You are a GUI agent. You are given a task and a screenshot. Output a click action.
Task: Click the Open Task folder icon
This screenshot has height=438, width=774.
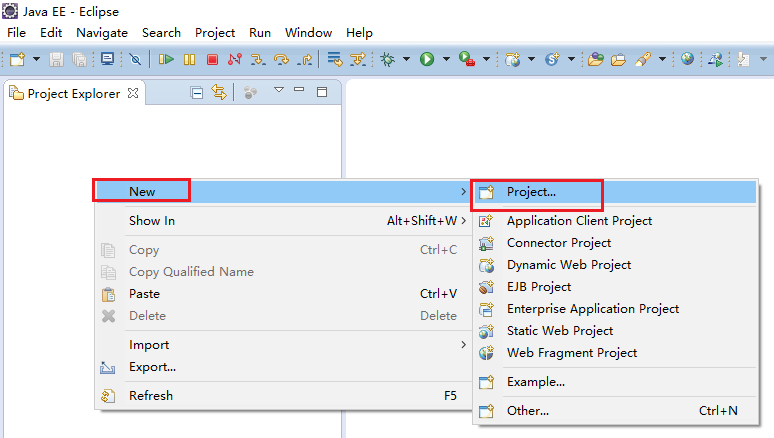click(x=618, y=59)
